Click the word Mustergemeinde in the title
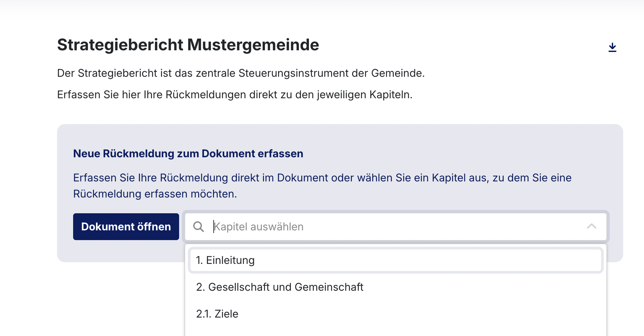Image resolution: width=644 pixels, height=336 pixels. (253, 45)
